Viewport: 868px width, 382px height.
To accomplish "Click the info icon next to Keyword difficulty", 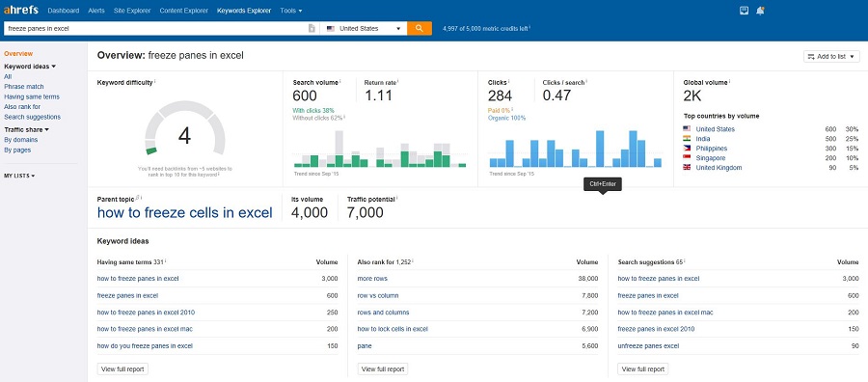I will pos(155,81).
